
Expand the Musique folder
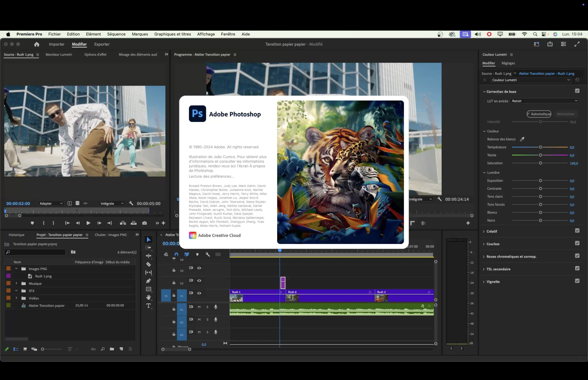pyautogui.click(x=16, y=283)
